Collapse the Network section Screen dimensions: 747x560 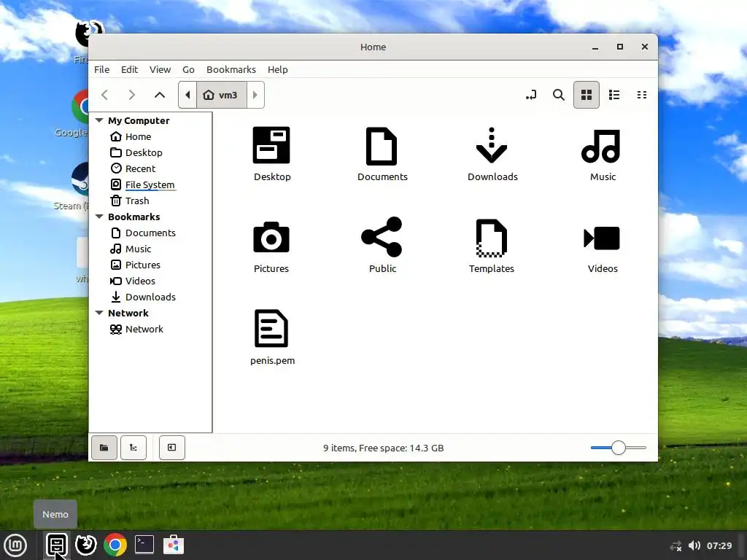click(99, 313)
